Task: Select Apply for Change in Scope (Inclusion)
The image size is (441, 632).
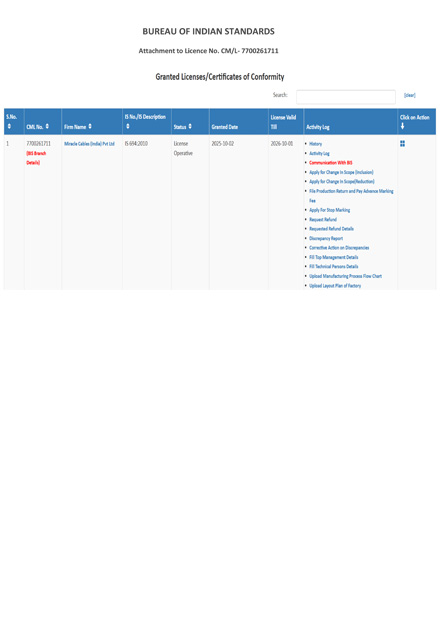Action: (341, 172)
